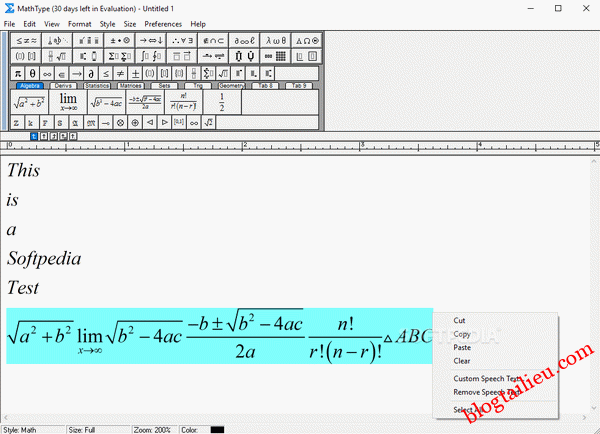Select center-justified tab stop button
This screenshot has width=600, height=434.
click(44, 136)
